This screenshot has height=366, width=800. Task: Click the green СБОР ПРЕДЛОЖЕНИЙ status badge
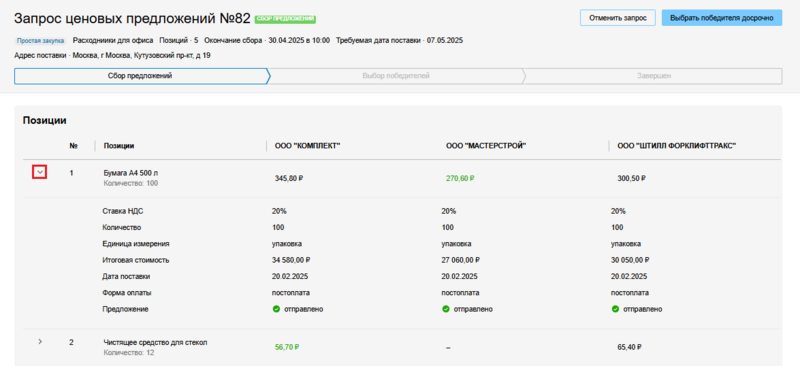click(x=285, y=19)
